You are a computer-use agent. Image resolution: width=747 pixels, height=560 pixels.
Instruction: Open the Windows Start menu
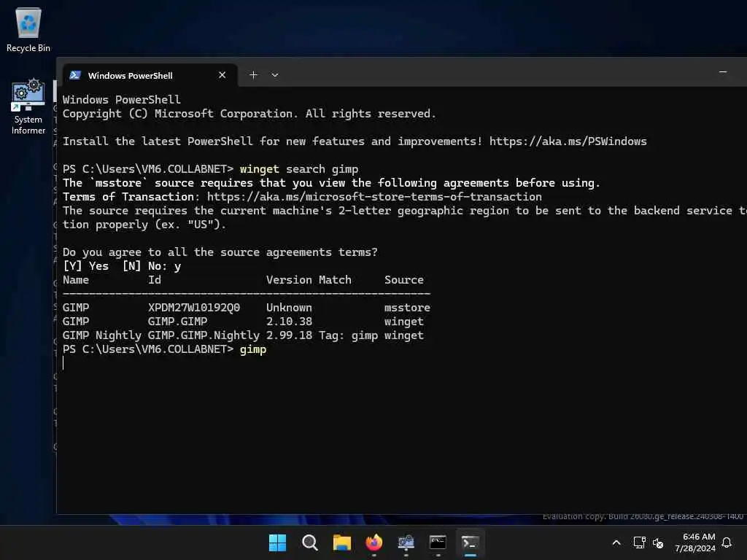pyautogui.click(x=277, y=542)
